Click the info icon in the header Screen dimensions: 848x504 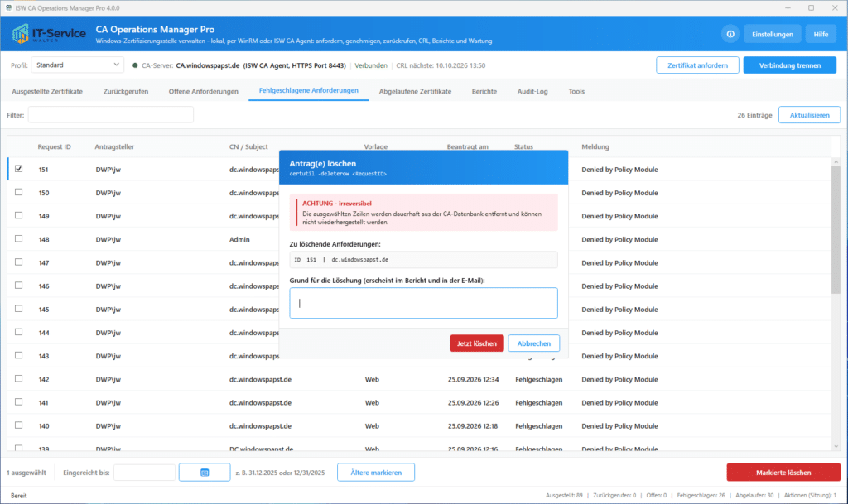coord(730,34)
